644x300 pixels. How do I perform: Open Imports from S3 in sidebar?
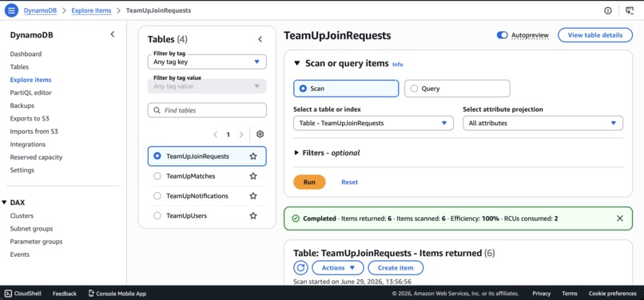point(34,132)
